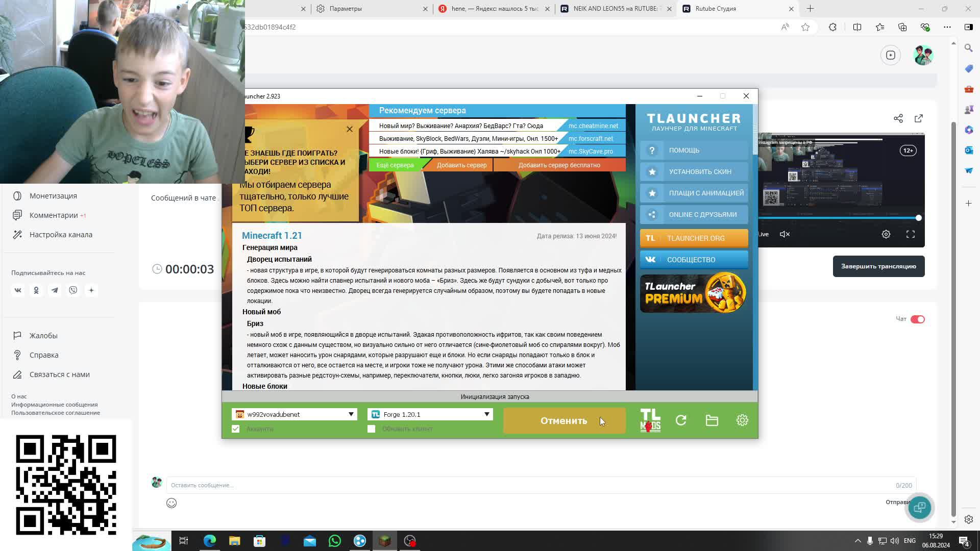The image size is (980, 551).
Task: Open the Монетизация sidebar menu item
Action: click(x=53, y=196)
